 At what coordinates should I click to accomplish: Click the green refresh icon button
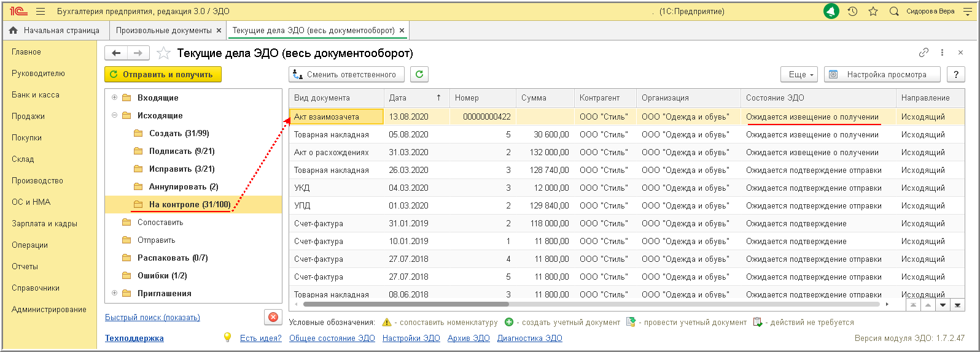click(419, 74)
